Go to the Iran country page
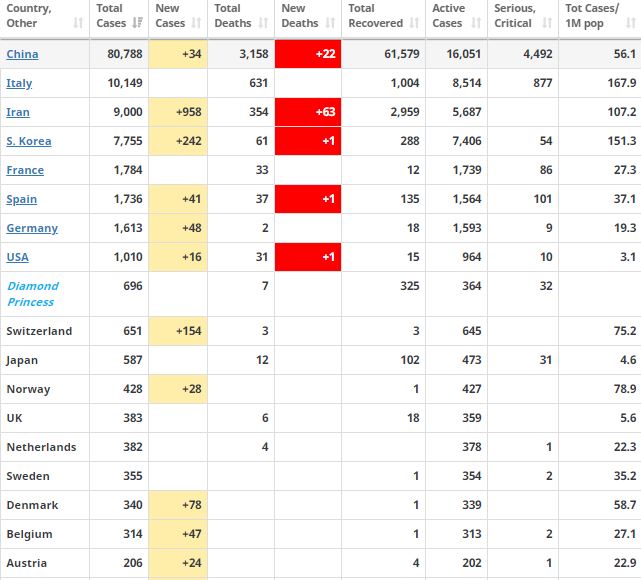The width and height of the screenshot is (641, 580). [x=18, y=112]
